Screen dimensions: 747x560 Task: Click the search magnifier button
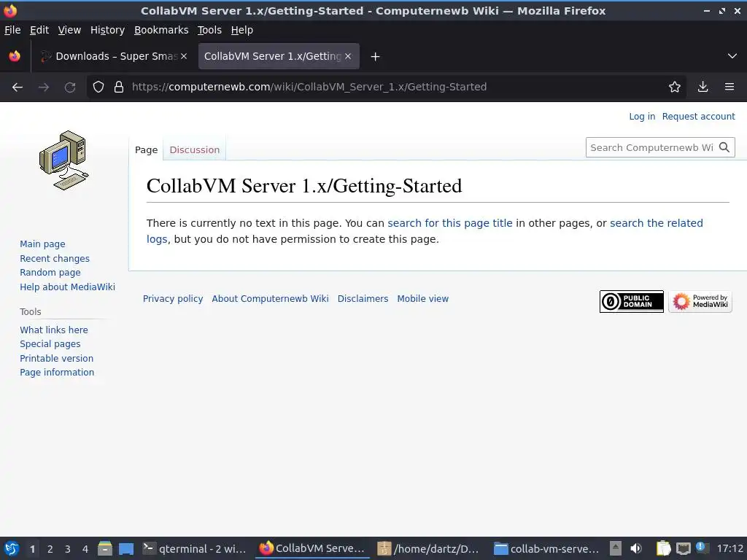coord(724,147)
